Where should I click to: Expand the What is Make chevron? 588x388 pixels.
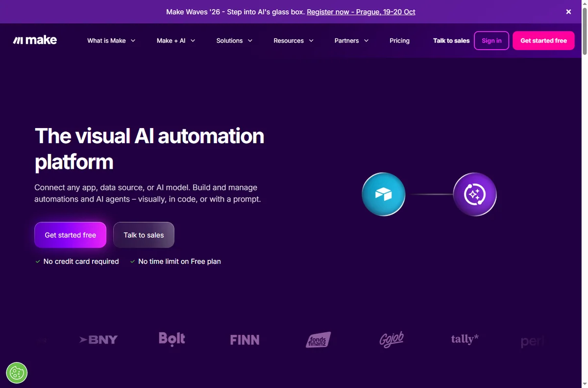click(x=133, y=41)
